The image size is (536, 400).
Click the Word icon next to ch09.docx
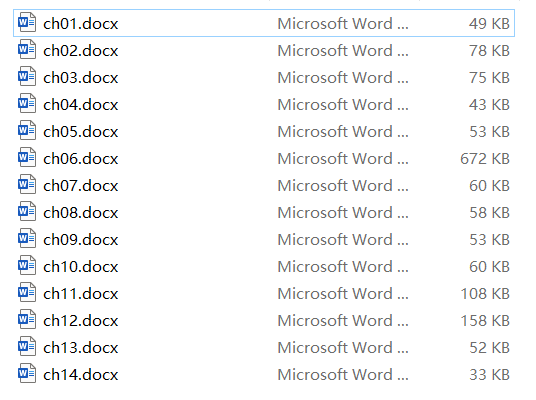coord(27,239)
